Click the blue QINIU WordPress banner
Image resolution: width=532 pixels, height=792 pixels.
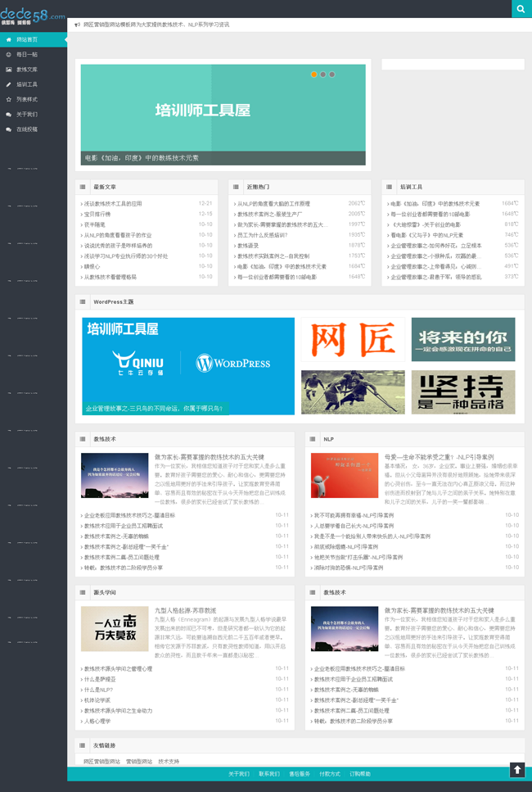click(x=188, y=366)
